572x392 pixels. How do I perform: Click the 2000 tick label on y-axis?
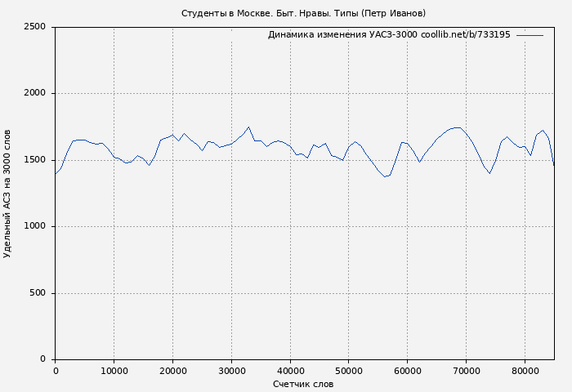coord(34,93)
